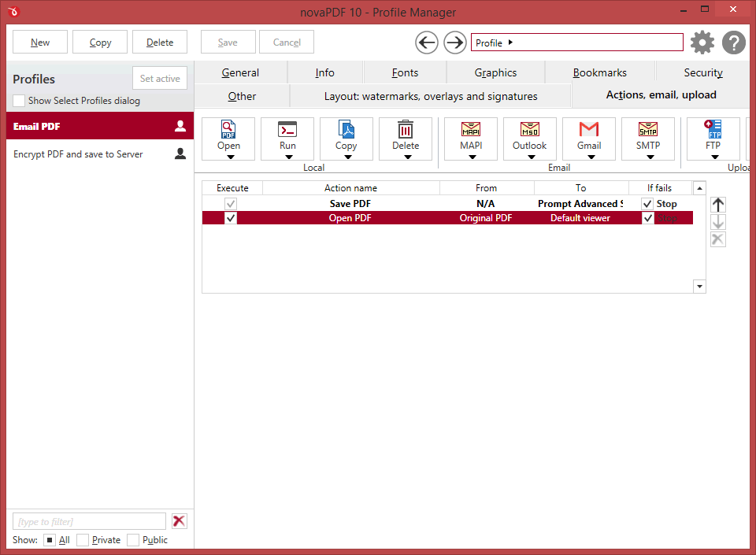Screen dimensions: 756x555
Task: Focus the type to filter field
Action: [x=89, y=521]
